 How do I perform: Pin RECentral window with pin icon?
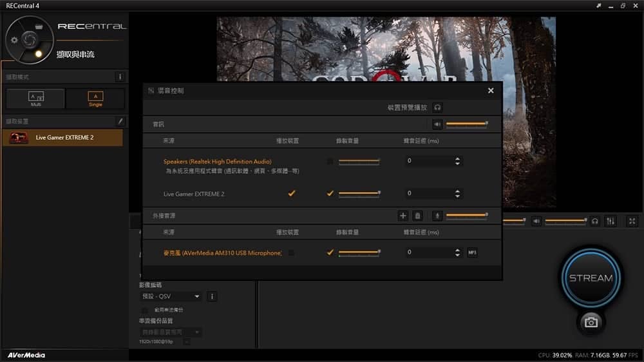click(x=598, y=6)
